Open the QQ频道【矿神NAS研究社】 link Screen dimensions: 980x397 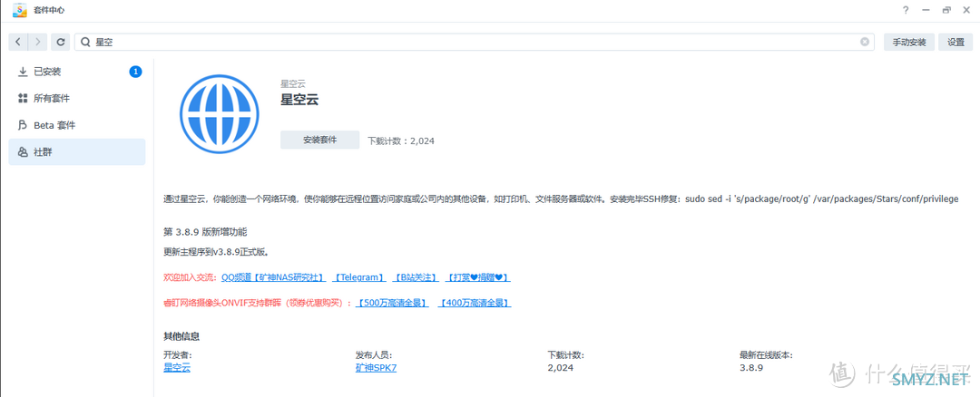coord(272,277)
